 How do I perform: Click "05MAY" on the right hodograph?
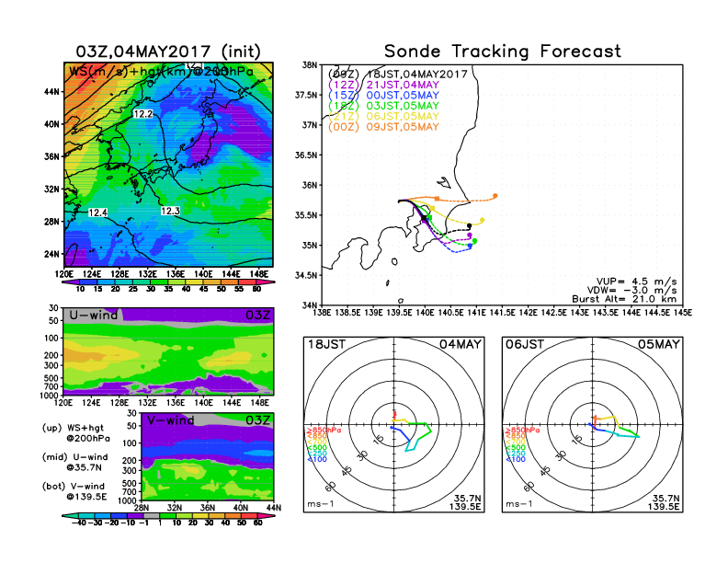coord(658,345)
